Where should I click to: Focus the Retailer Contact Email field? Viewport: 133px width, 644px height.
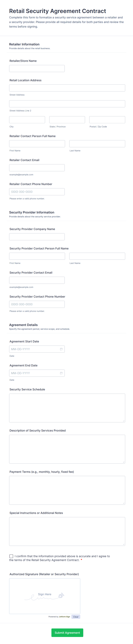pyautogui.click(x=37, y=168)
